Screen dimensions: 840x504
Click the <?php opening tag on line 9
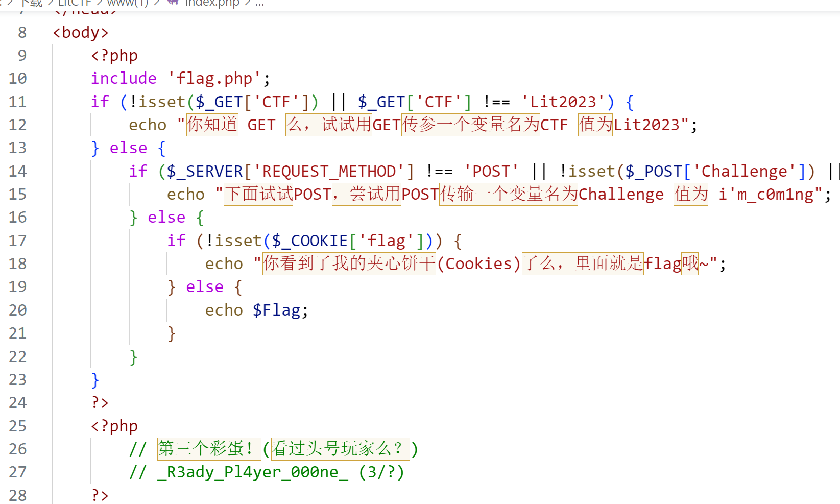click(x=114, y=55)
